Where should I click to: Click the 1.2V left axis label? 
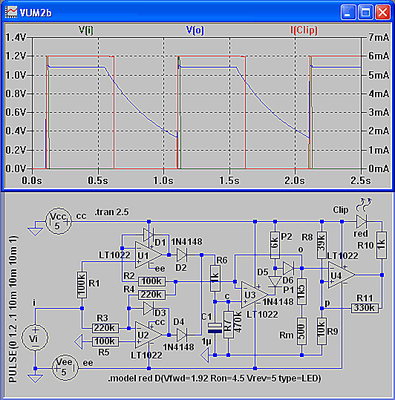16,56
